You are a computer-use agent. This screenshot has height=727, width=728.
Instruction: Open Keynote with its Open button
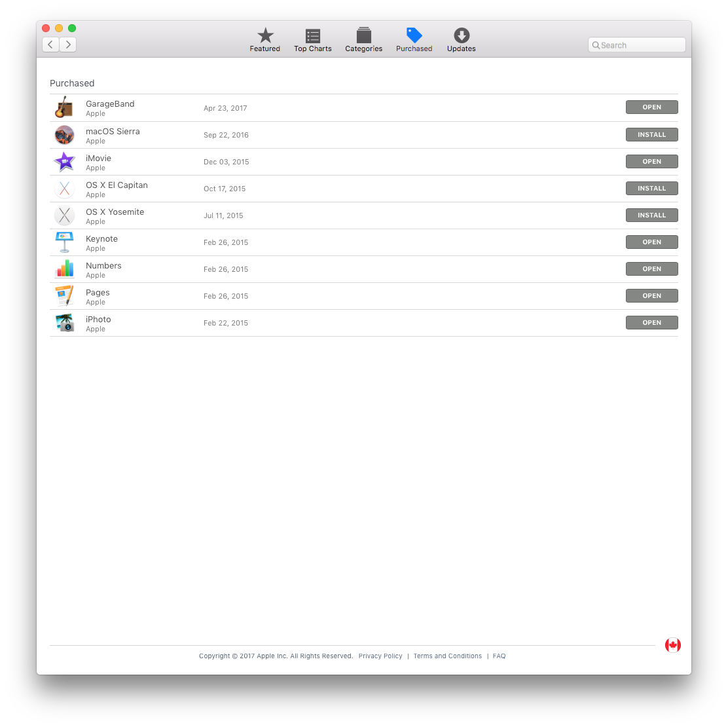pos(651,242)
